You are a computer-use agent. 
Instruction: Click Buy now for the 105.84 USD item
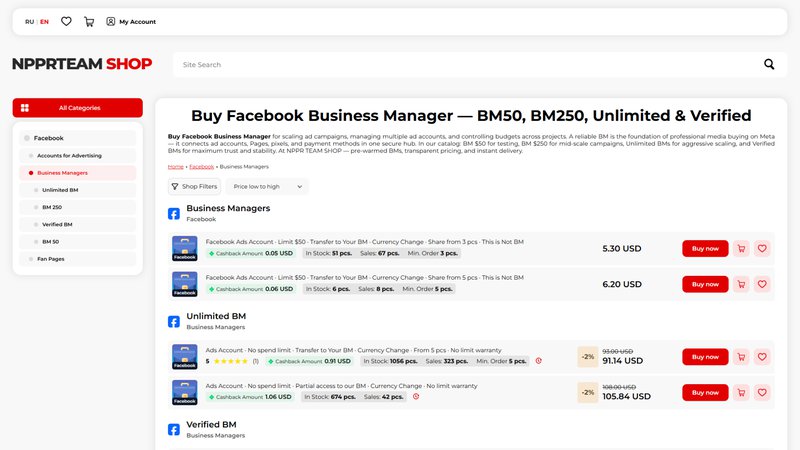coord(705,392)
